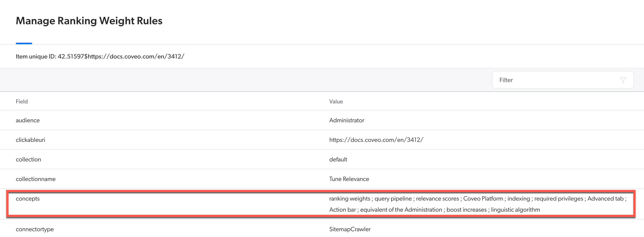
Task: Click the Manage Ranking Weight Rules heading
Action: [89, 21]
